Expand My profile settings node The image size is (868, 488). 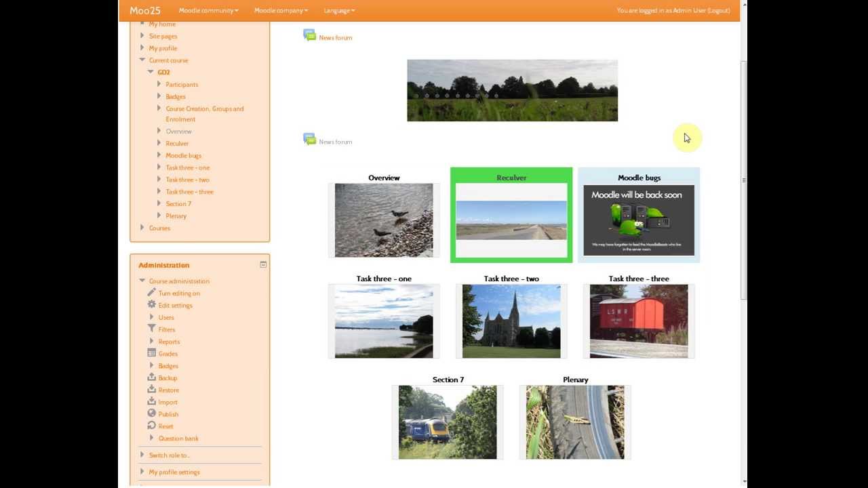[x=142, y=472]
